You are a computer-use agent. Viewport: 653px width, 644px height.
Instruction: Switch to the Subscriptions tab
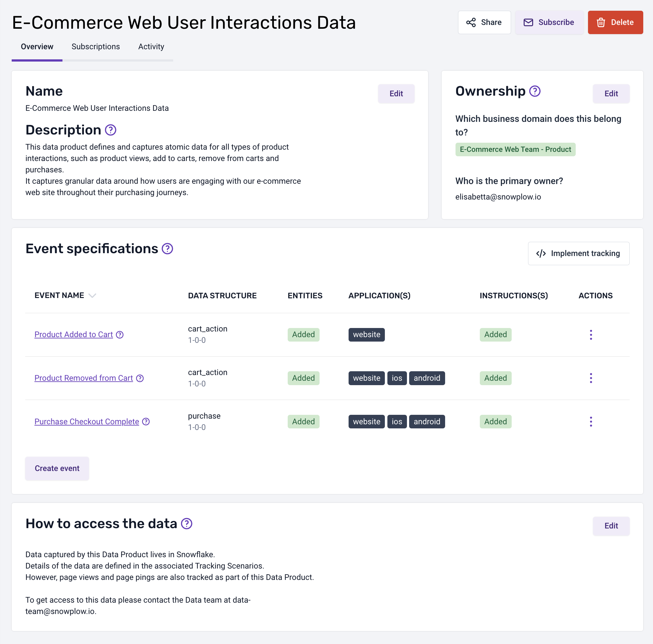(x=96, y=47)
